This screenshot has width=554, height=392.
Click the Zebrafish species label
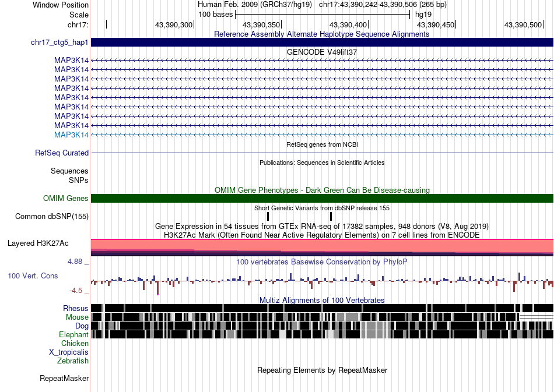click(x=73, y=361)
